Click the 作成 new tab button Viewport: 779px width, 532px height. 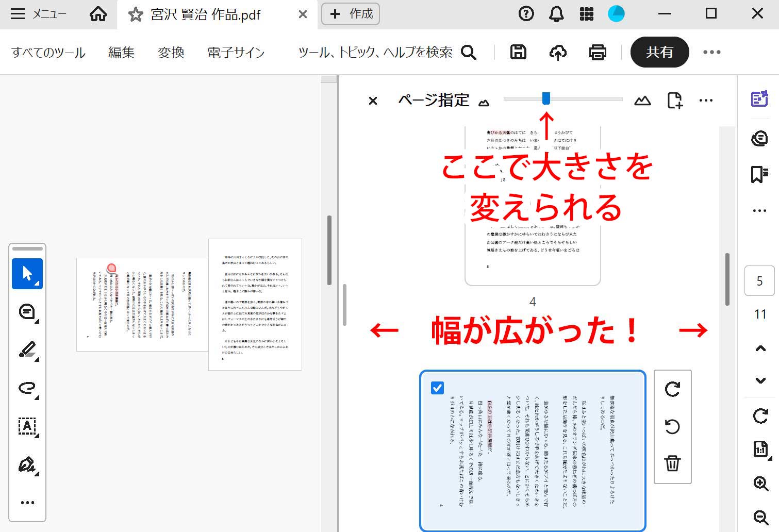(x=351, y=14)
